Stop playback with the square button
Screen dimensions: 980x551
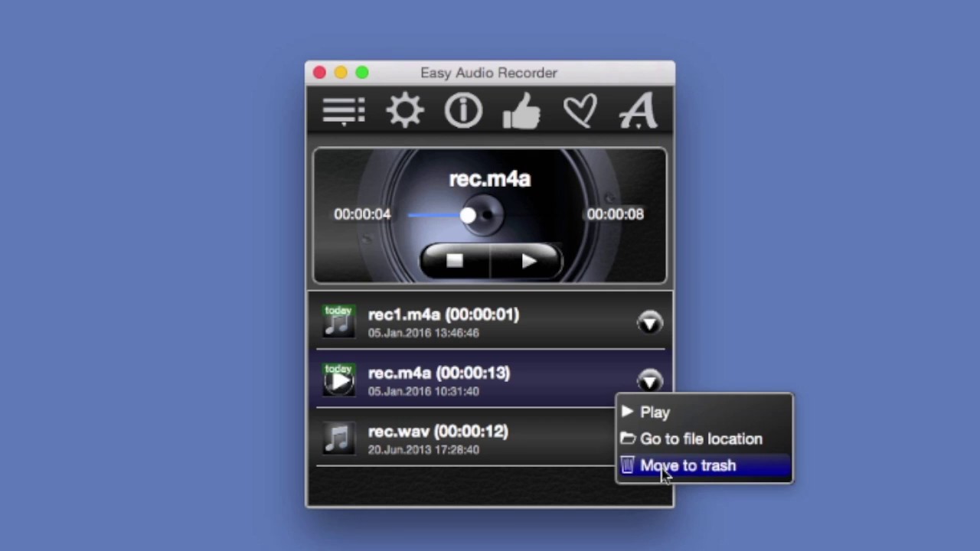click(455, 261)
